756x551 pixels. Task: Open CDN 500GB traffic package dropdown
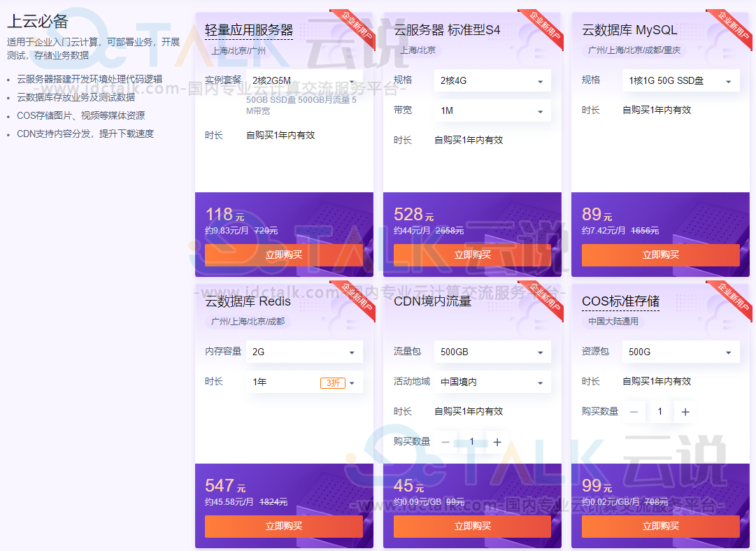pyautogui.click(x=492, y=352)
